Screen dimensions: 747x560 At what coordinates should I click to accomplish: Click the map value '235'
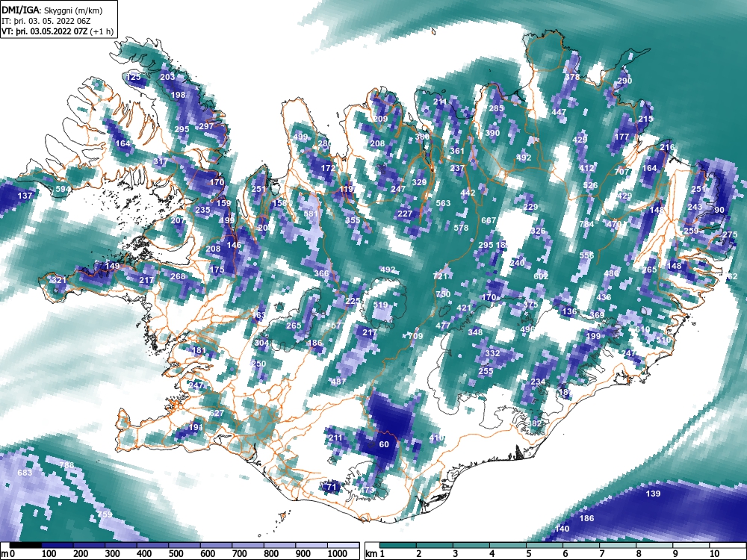click(202, 210)
